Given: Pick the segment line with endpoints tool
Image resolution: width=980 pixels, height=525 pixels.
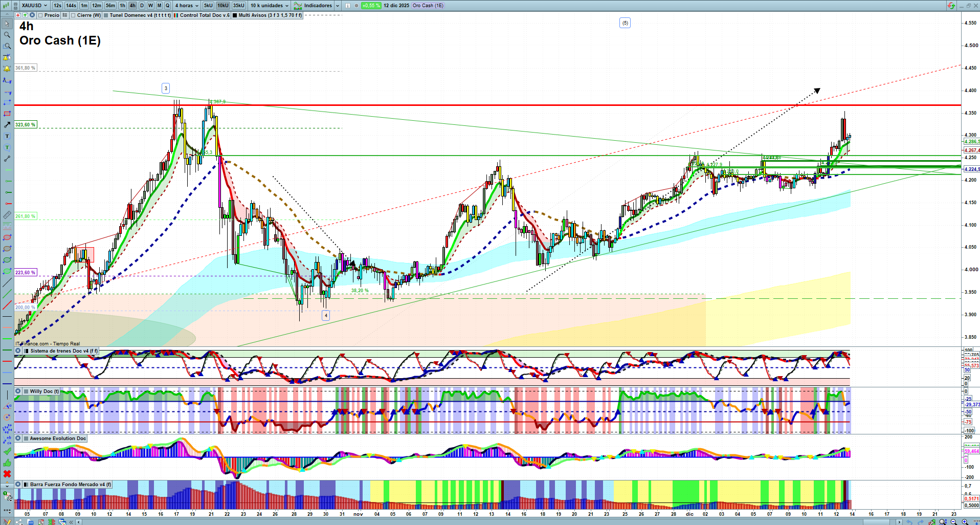Looking at the screenshot, I should [7, 159].
